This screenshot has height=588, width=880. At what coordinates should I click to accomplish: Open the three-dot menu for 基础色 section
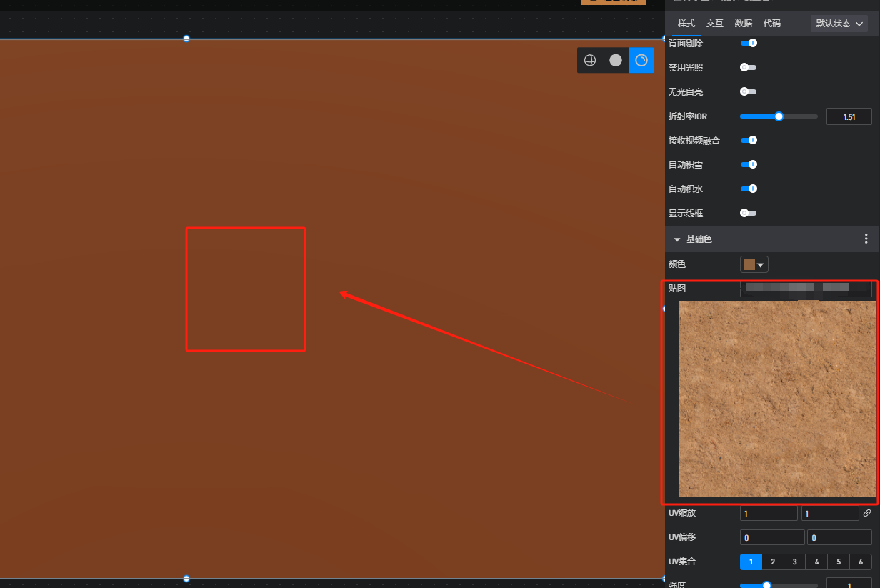pyautogui.click(x=866, y=239)
